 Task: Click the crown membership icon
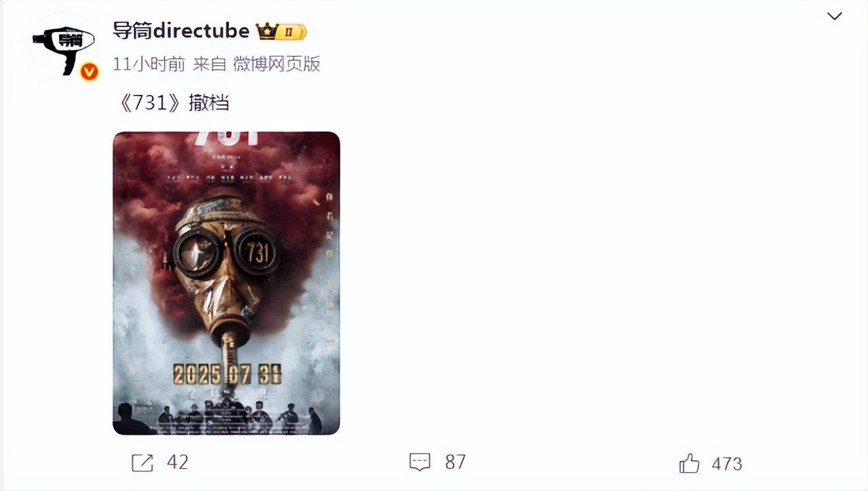click(267, 31)
